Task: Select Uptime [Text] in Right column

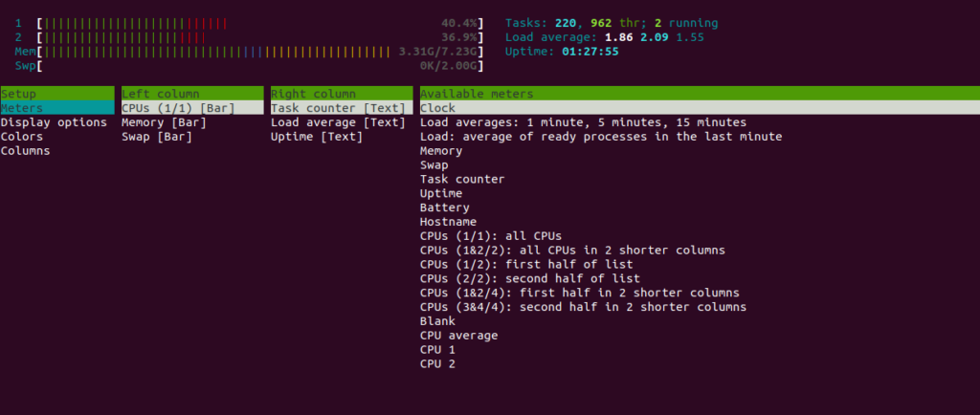Action: (x=317, y=136)
